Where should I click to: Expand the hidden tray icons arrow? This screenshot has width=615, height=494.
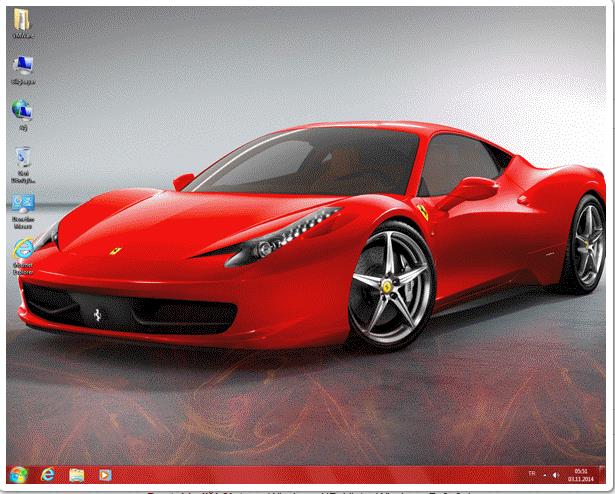pos(543,474)
